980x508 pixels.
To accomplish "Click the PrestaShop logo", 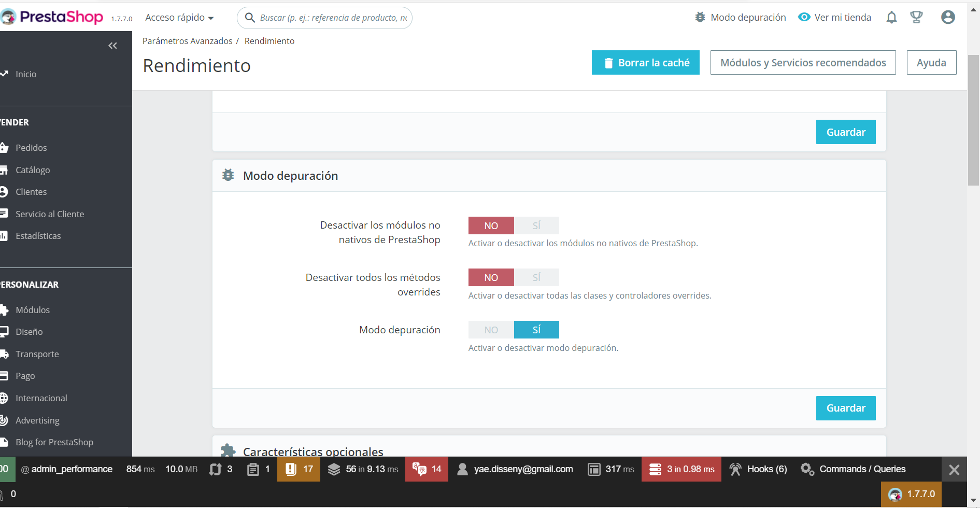I will [x=52, y=17].
